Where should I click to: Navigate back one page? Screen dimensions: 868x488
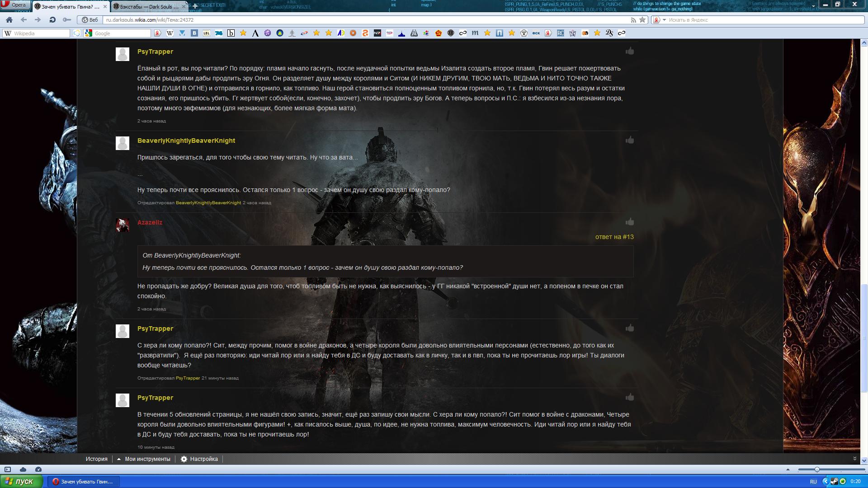24,20
